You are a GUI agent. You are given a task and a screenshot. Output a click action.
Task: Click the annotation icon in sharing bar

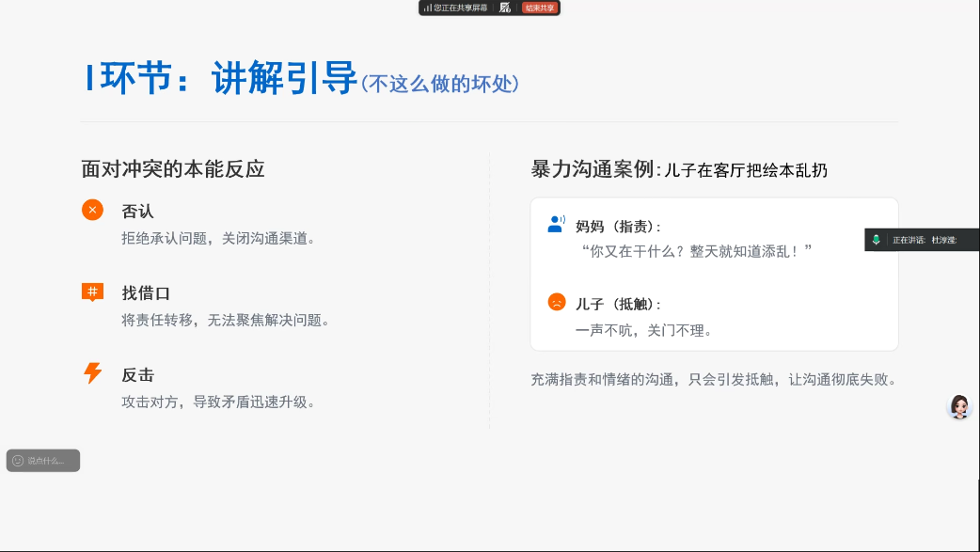[505, 8]
